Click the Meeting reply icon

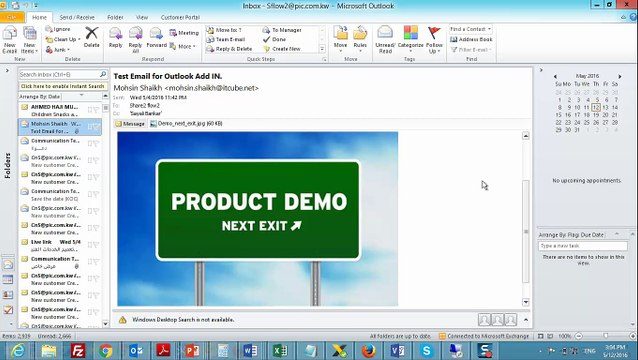point(184,33)
